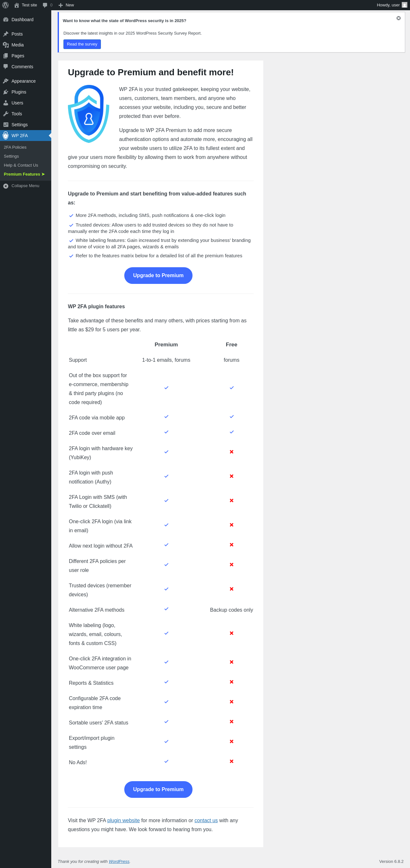This screenshot has width=410, height=868.
Task: Open the Plugins menu item
Action: pos(19,92)
